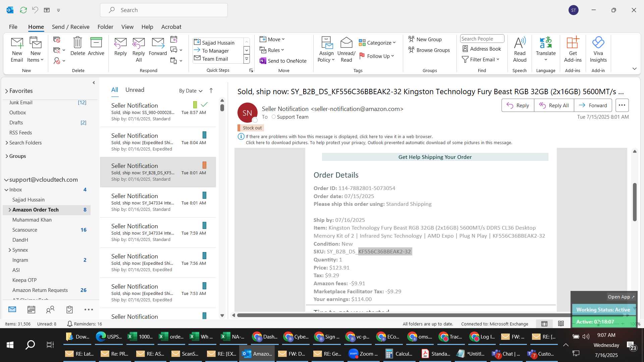
Task: Open Address Book
Action: click(x=482, y=49)
